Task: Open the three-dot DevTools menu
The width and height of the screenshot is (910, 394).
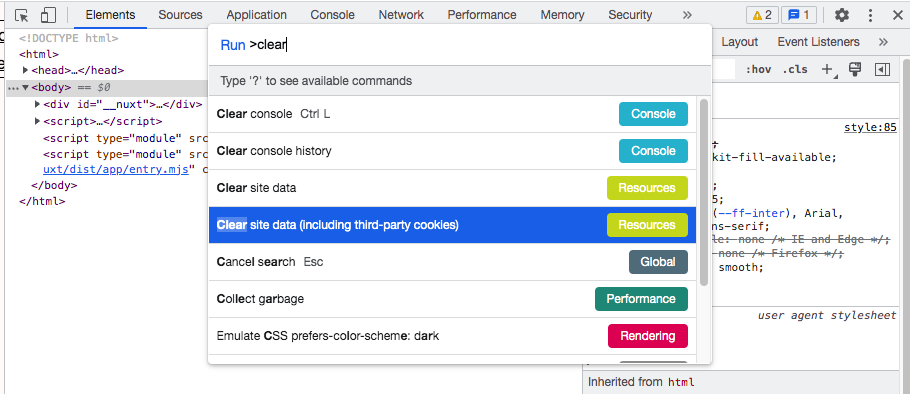Action: [871, 15]
